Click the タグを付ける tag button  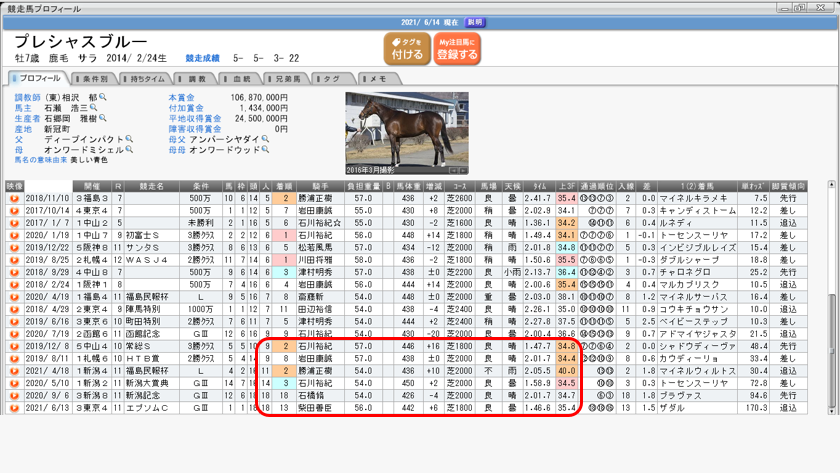pos(406,48)
